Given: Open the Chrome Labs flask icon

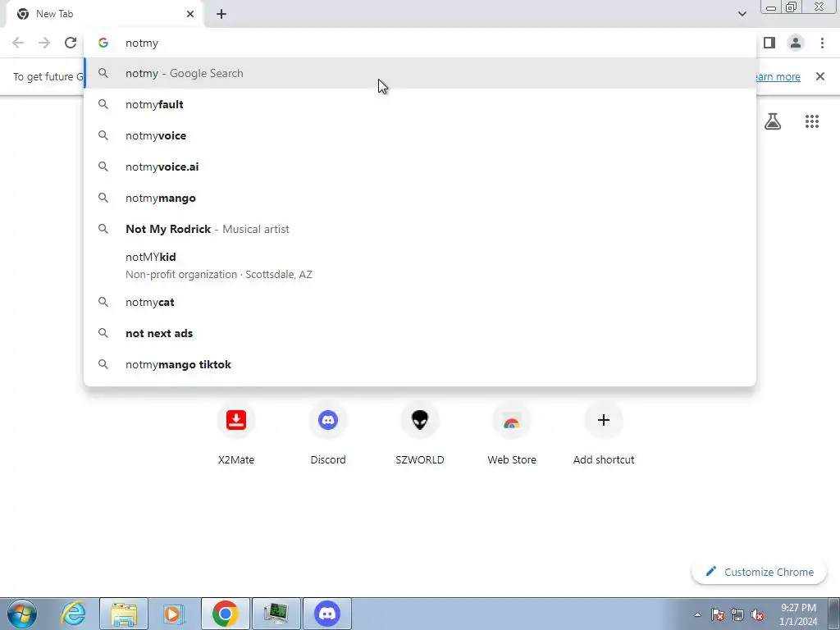Looking at the screenshot, I should coord(773,121).
